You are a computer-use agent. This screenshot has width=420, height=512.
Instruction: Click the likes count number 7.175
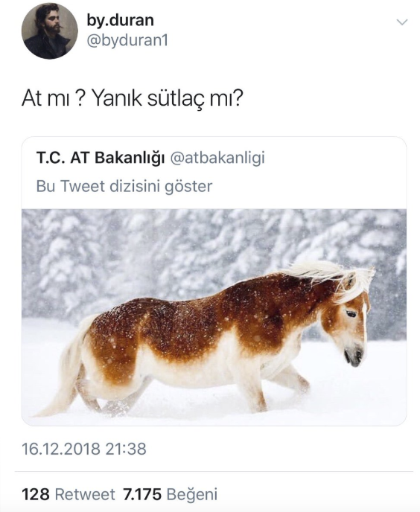(x=142, y=494)
